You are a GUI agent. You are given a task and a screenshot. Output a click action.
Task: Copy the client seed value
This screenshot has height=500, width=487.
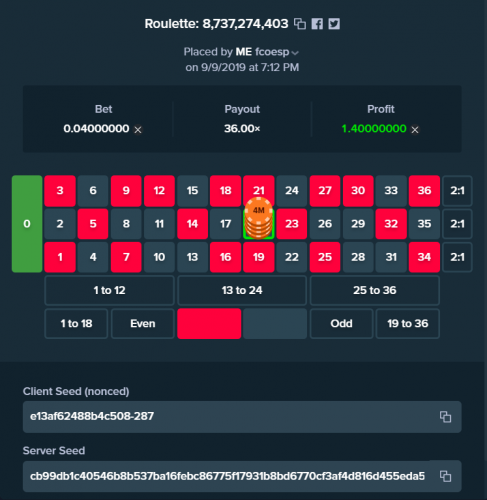[445, 417]
